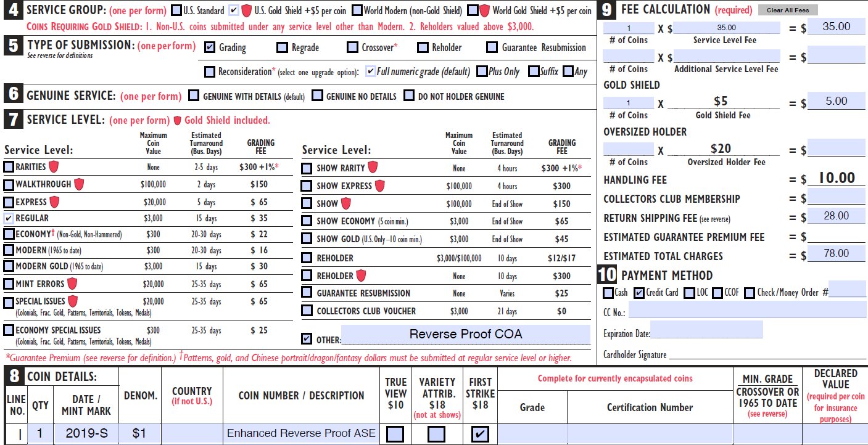Select Economy (Non-Gold, Non-Hammered) service level
868x445 pixels.
pos(9,234)
